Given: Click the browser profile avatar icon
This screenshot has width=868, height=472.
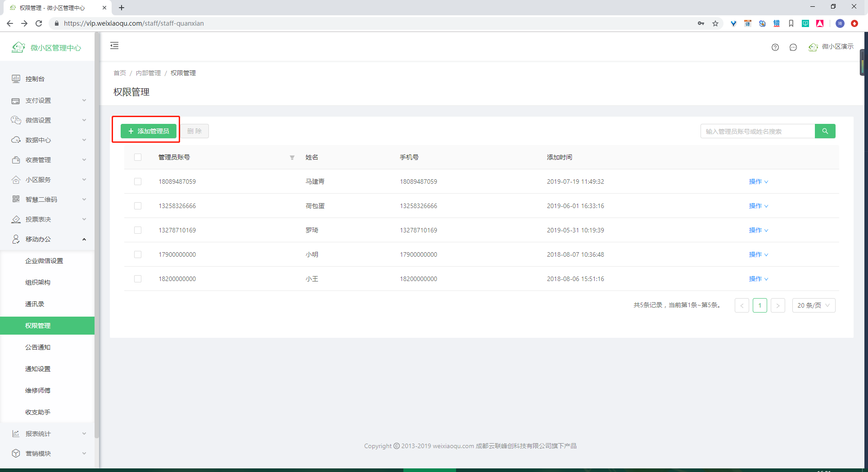Looking at the screenshot, I should 840,23.
